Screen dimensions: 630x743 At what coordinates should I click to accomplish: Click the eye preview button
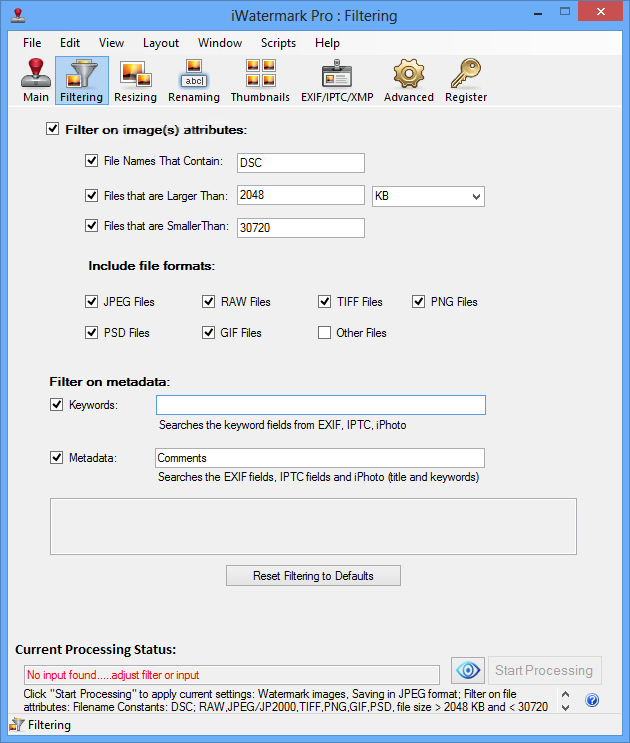click(x=468, y=670)
